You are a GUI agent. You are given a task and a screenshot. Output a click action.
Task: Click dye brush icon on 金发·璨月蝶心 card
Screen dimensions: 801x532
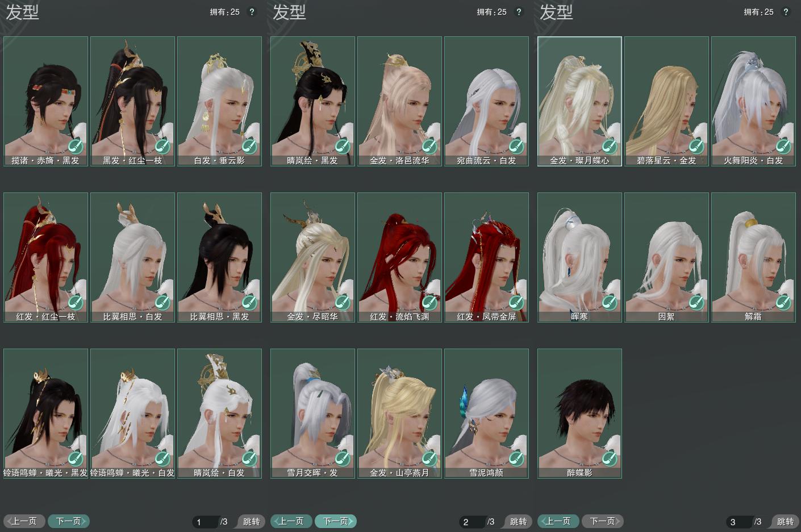click(x=610, y=146)
